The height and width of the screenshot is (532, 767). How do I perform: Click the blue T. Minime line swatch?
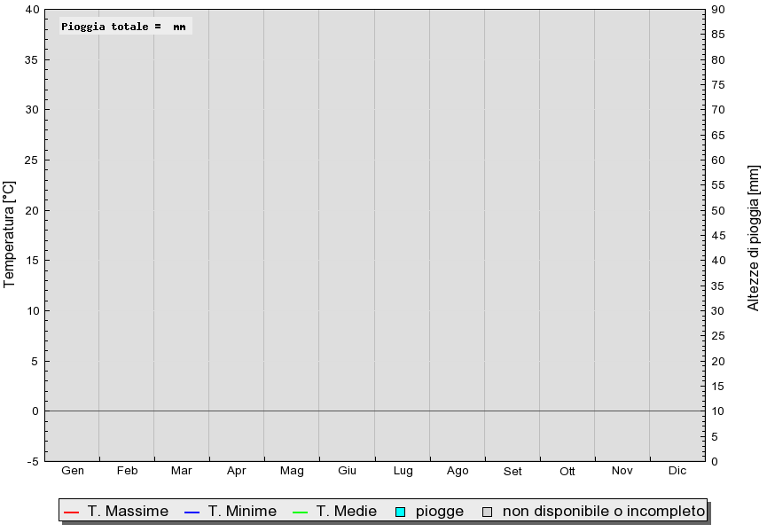pos(192,512)
